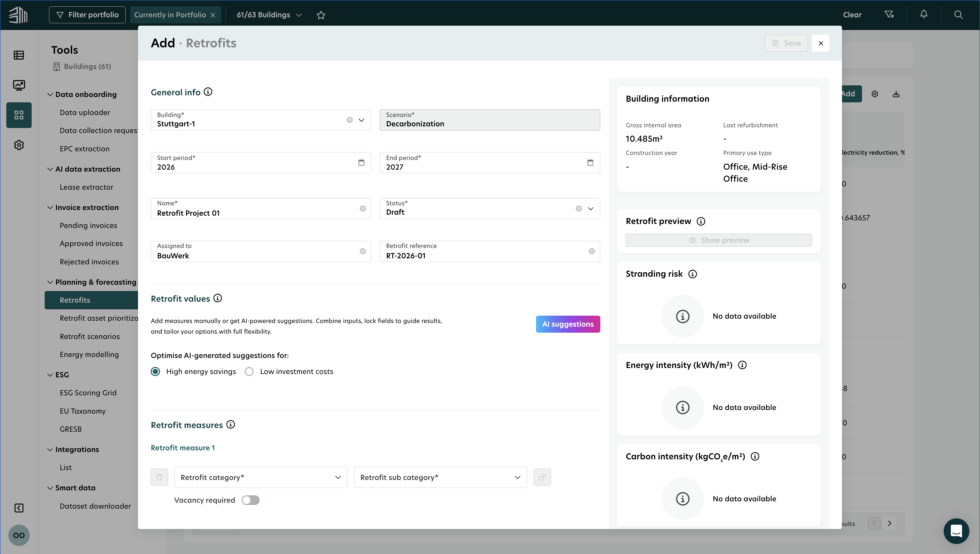Open Retrofit scenarios in sidebar
980x554 pixels.
tap(90, 336)
